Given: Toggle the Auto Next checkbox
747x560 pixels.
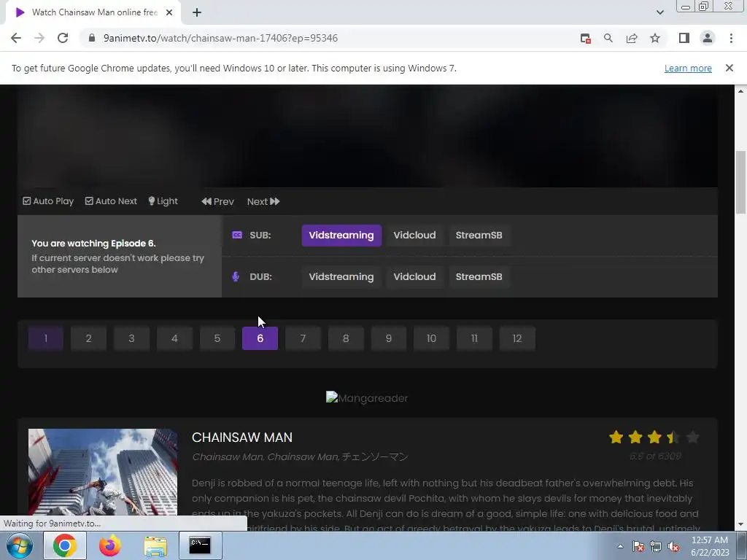Looking at the screenshot, I should 111,201.
